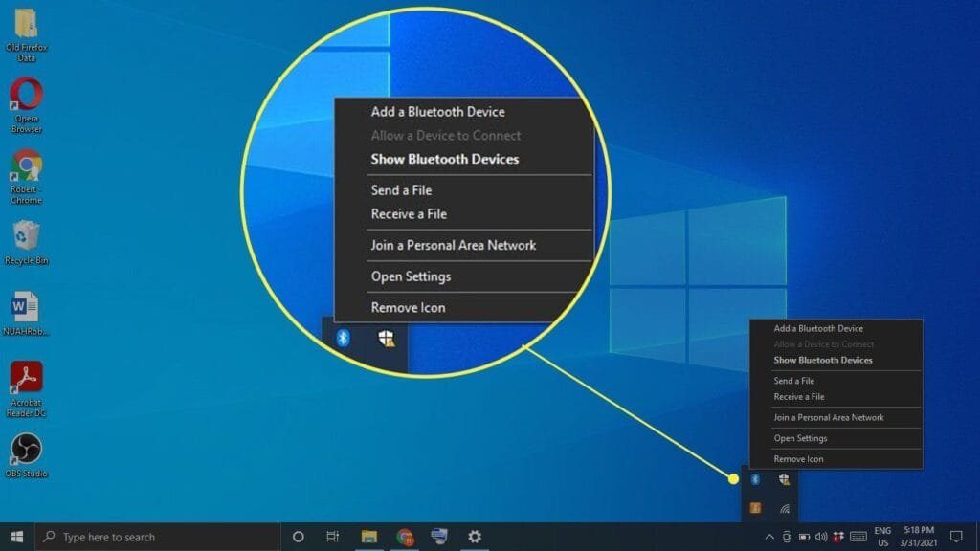Viewport: 980px width, 551px height.
Task: Open the ENG US language switcher
Action: [882, 536]
